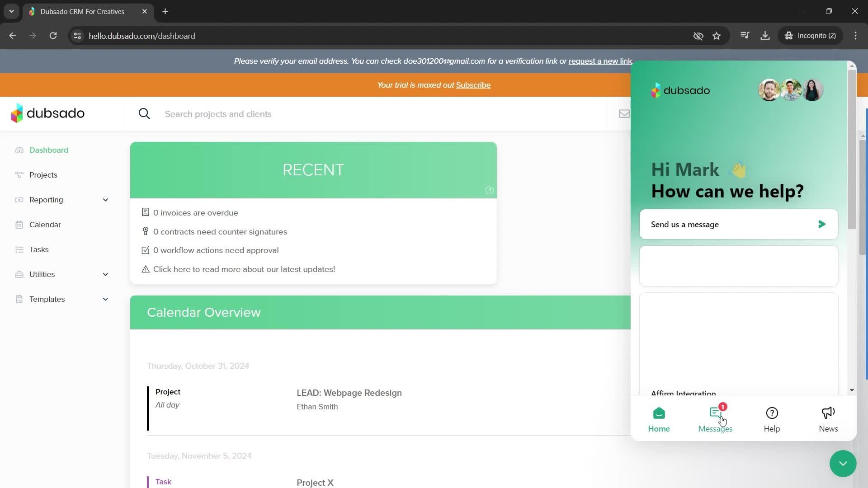Click the Utilities icon in the sidebar
The image size is (868, 488).
[x=19, y=274]
